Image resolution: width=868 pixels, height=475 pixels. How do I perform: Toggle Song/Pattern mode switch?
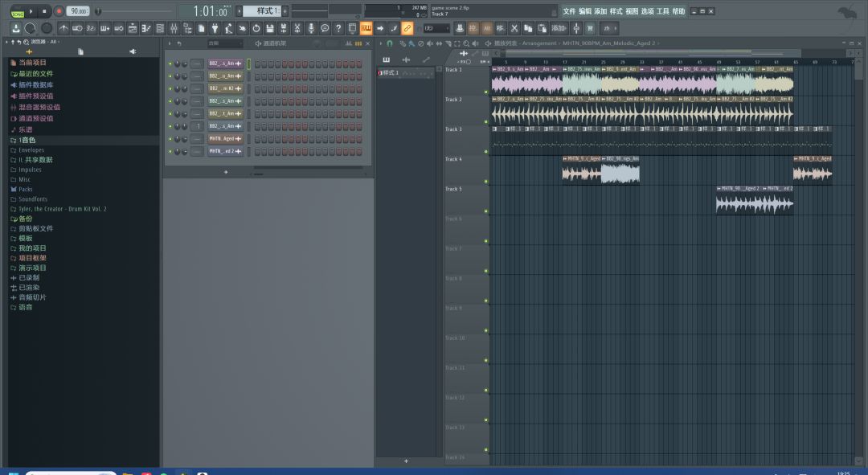pos(17,11)
